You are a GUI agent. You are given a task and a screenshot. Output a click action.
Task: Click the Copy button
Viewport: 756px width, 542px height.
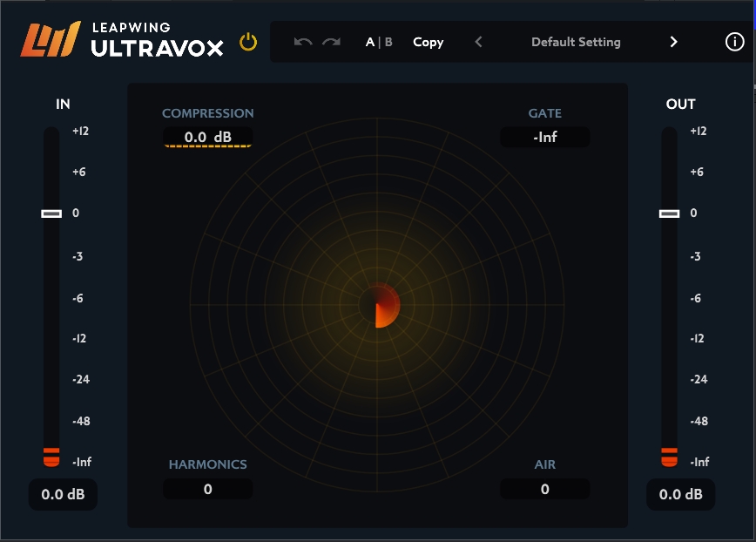(x=429, y=43)
